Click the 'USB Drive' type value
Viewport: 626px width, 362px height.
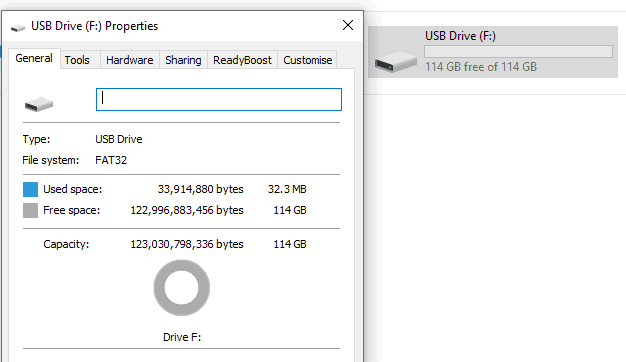pyautogui.click(x=119, y=139)
